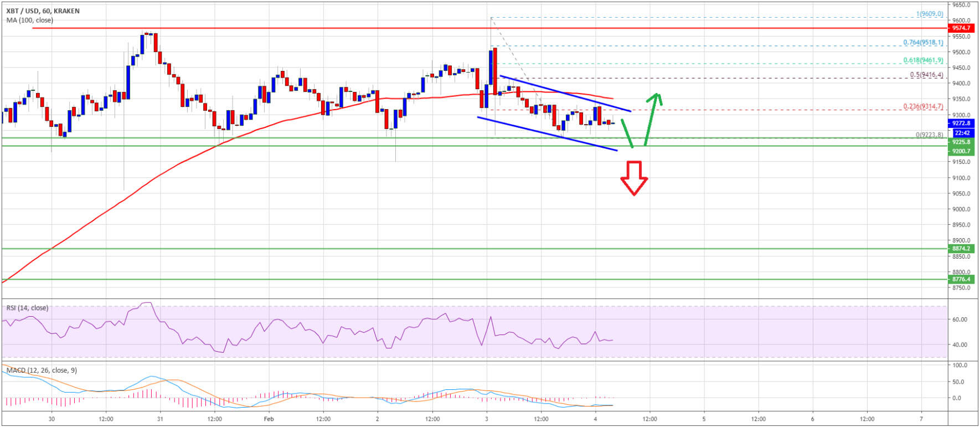Viewport: 980px width, 427px height.
Task: Click the XBT / USD, 60, KRAKEN title
Action: click(43, 11)
